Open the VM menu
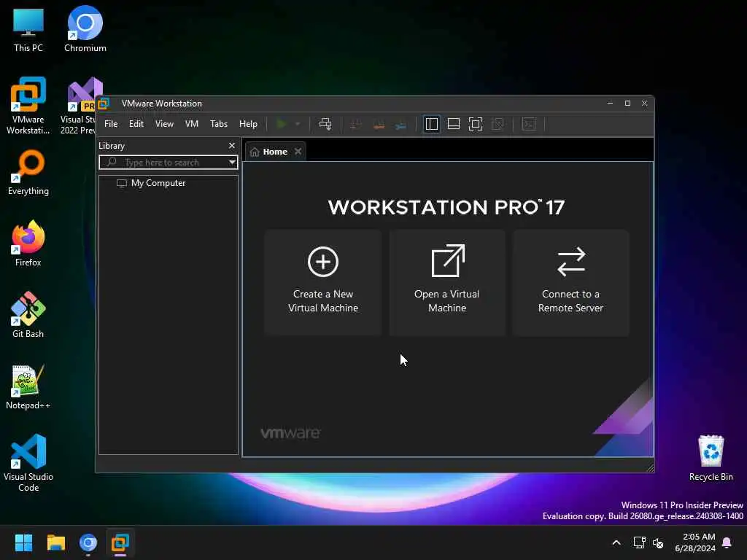747x560 pixels. [x=192, y=124]
